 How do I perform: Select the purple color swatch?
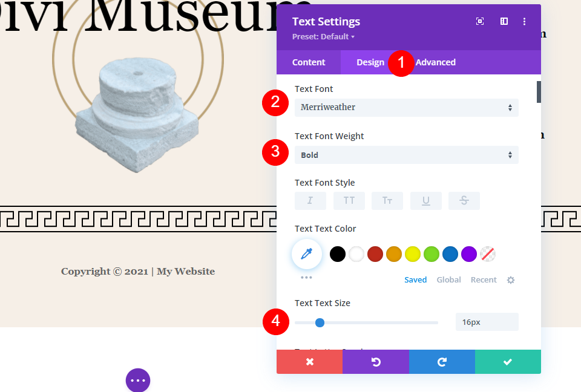[469, 254]
